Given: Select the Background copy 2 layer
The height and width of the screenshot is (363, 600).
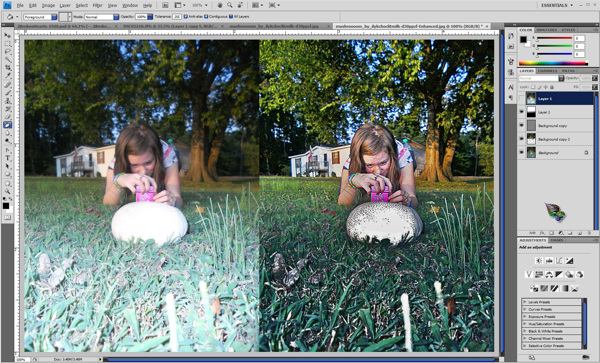Looking at the screenshot, I should pyautogui.click(x=559, y=139).
